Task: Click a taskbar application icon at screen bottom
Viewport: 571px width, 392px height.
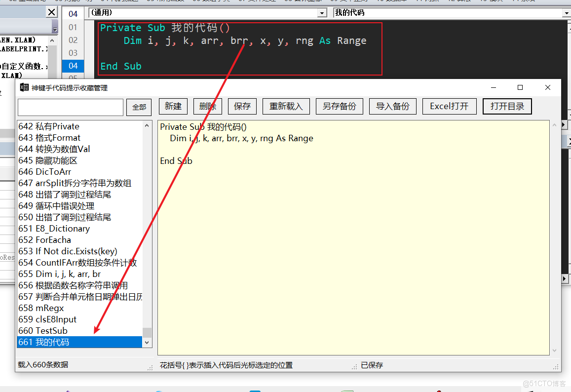Action: 255,390
